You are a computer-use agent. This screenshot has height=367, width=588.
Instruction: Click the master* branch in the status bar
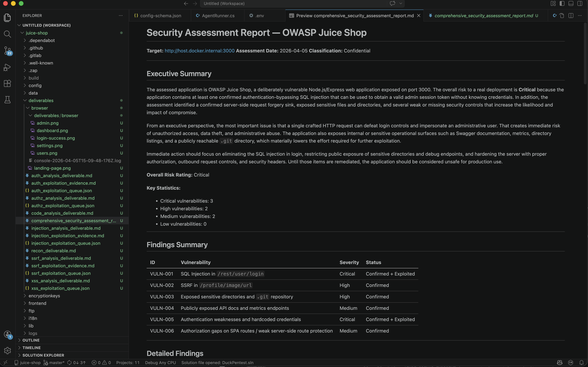point(54,363)
